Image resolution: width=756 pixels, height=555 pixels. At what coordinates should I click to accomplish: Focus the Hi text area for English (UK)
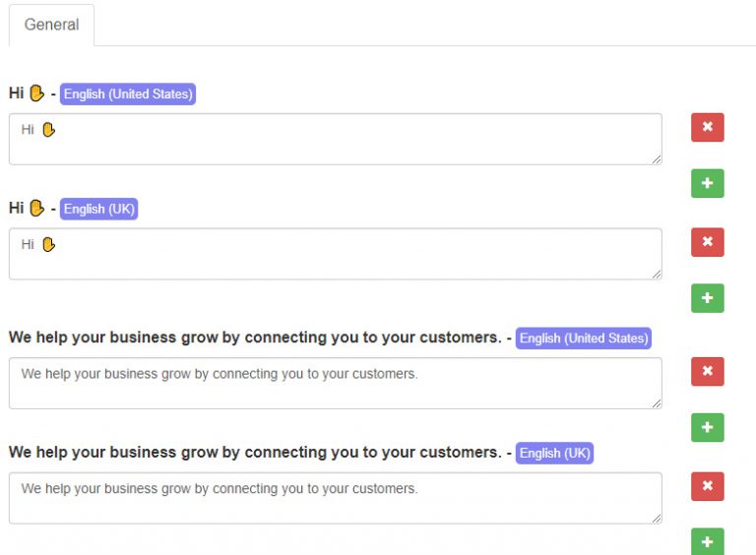coord(335,254)
